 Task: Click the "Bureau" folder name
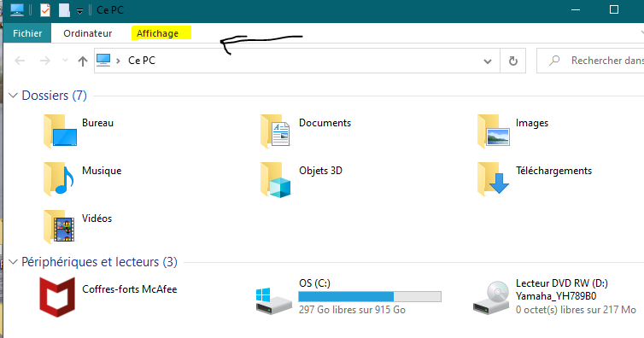coord(97,123)
